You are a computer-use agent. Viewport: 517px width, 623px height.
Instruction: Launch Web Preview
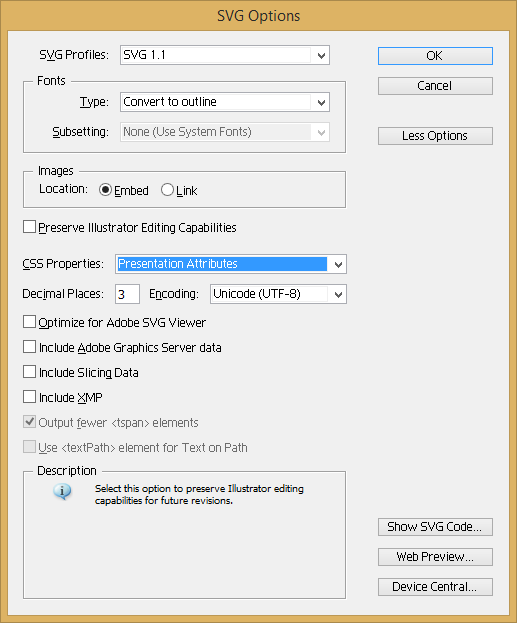click(x=435, y=557)
